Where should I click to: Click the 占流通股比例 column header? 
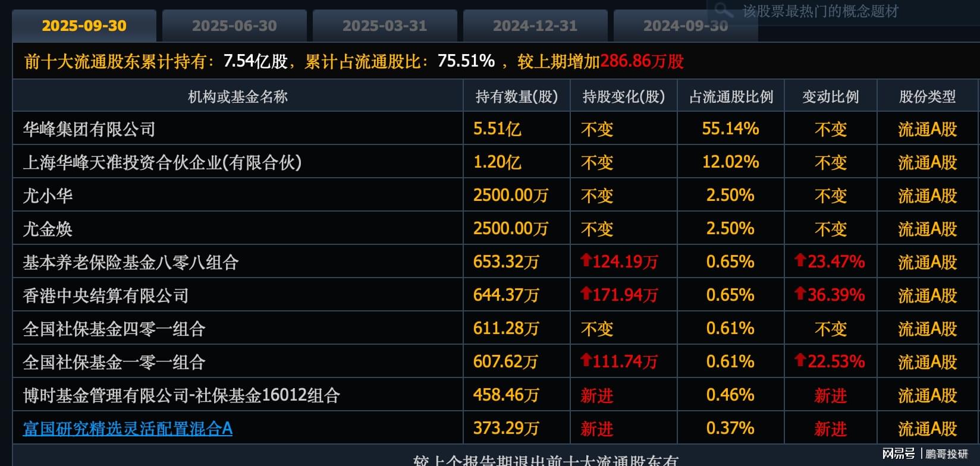[731, 97]
